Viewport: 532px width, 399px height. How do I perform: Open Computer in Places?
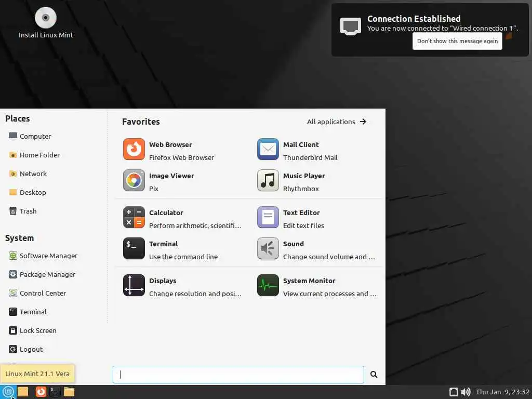coord(30,136)
